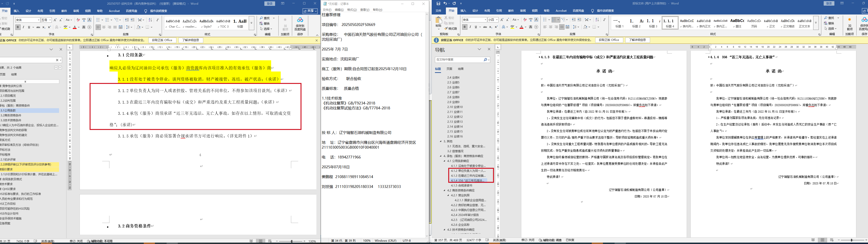Open the phonetic guide (wén) in the left Word window
Image resolution: width=868 pixels, height=244 pixels.
[x=84, y=20]
